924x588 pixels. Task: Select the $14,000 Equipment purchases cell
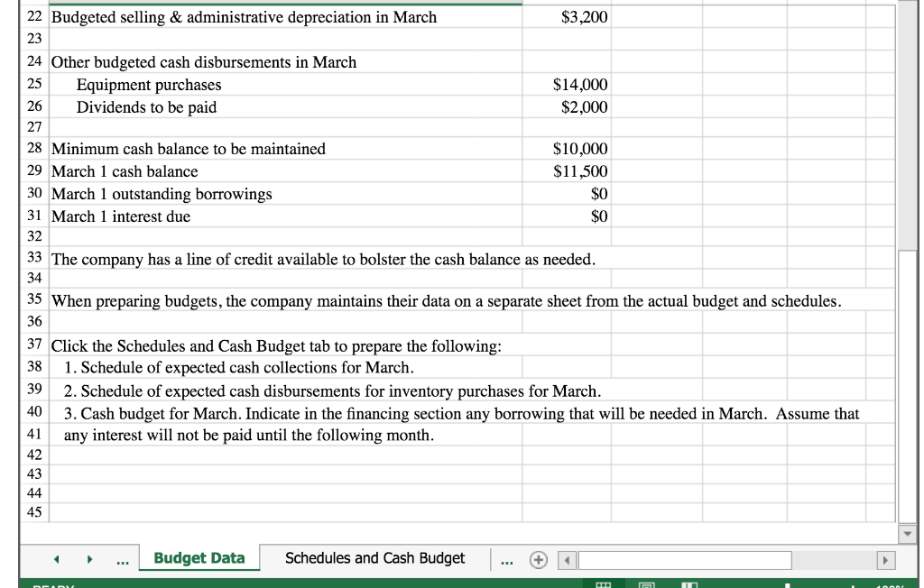point(567,84)
